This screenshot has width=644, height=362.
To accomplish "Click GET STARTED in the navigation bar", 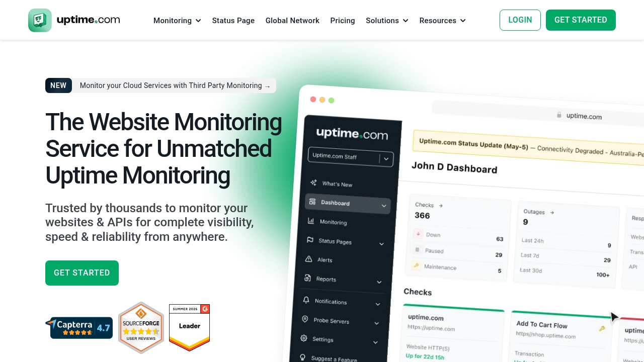I will pos(581,20).
